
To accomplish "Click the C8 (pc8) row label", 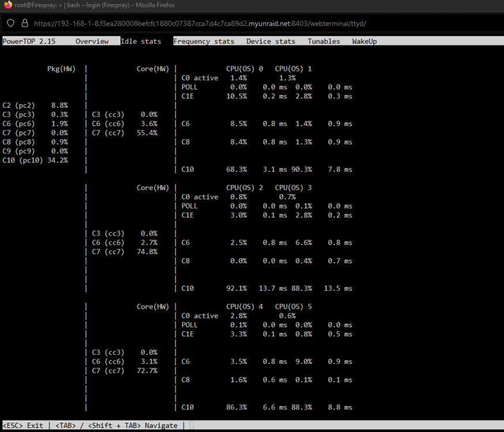I will [x=18, y=142].
